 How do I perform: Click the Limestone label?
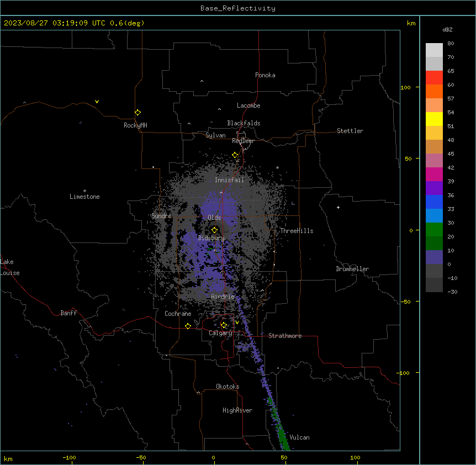click(x=84, y=197)
